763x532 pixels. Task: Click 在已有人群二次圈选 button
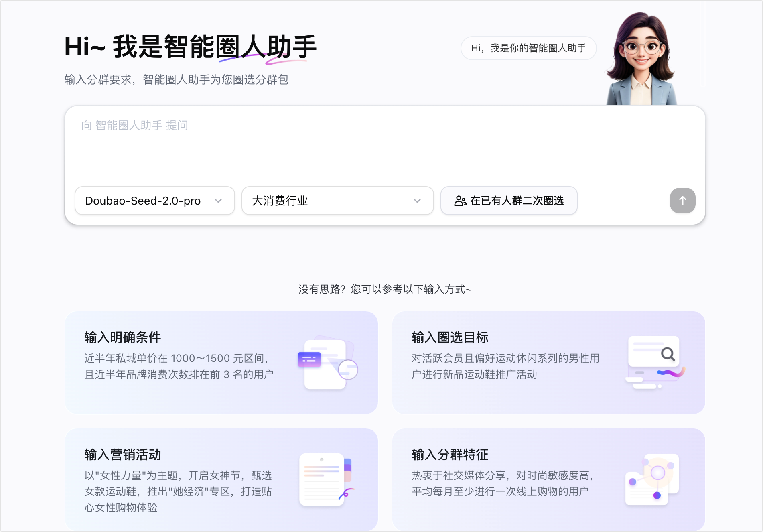coord(509,201)
